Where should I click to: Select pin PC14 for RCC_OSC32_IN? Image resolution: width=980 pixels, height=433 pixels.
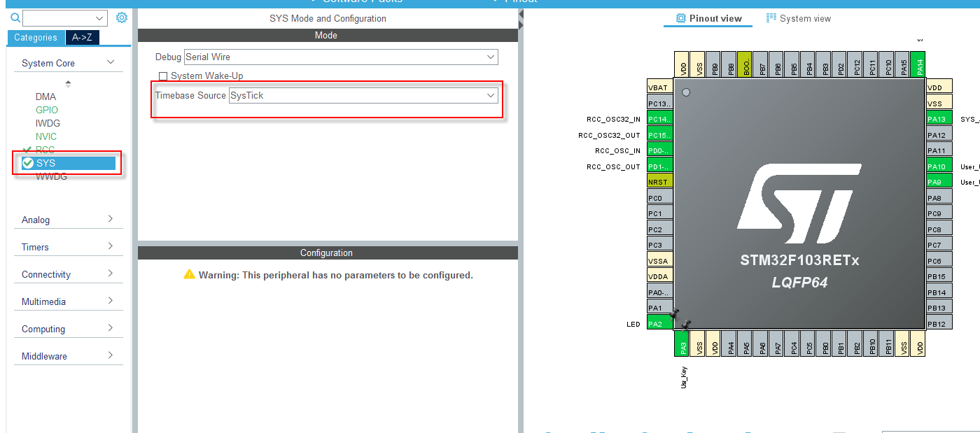(x=660, y=119)
